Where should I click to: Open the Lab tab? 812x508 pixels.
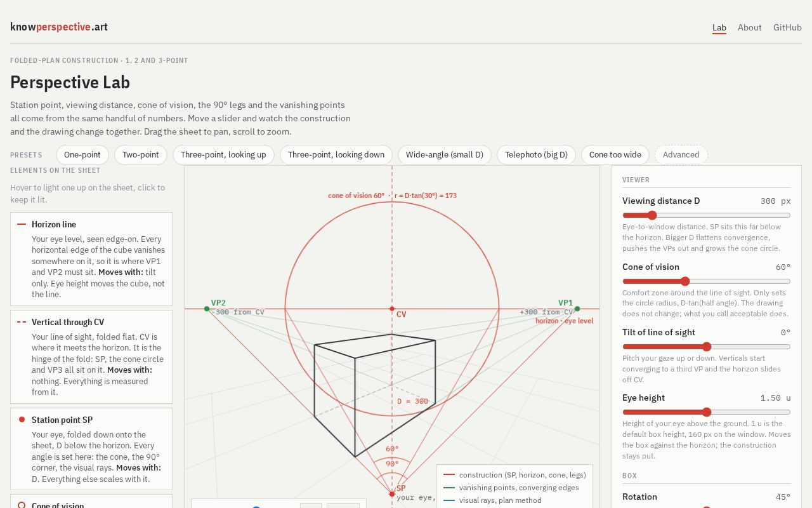[719, 27]
